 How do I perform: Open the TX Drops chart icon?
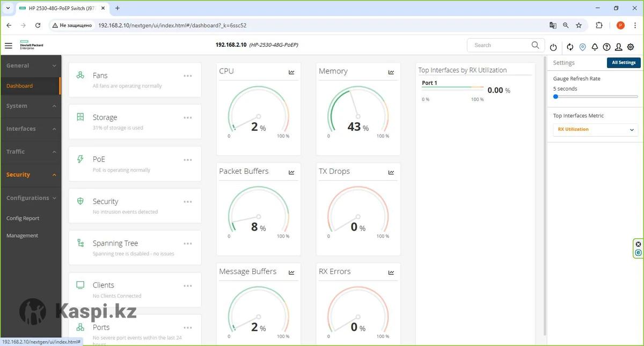[x=391, y=172]
